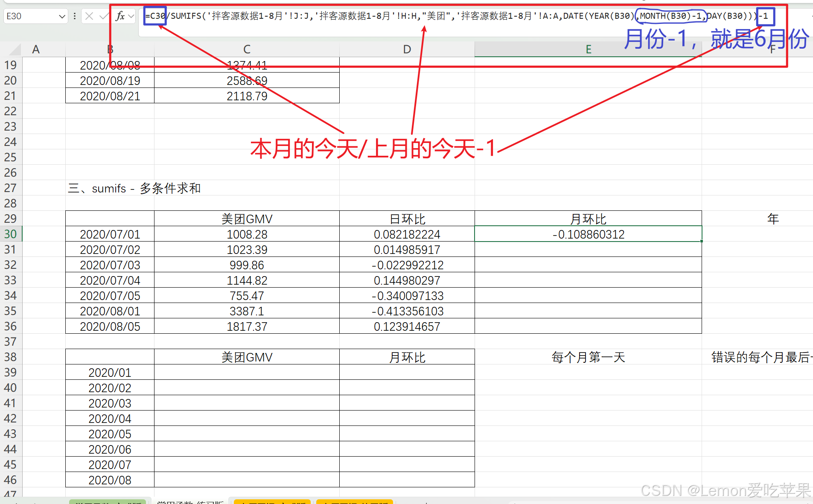
Task: Click cell 2020/07/02
Action: click(x=110, y=249)
